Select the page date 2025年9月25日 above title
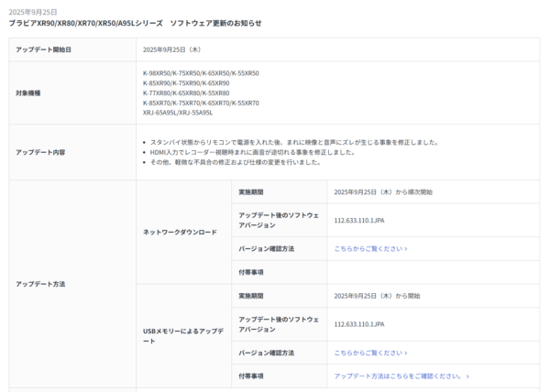 coord(33,12)
